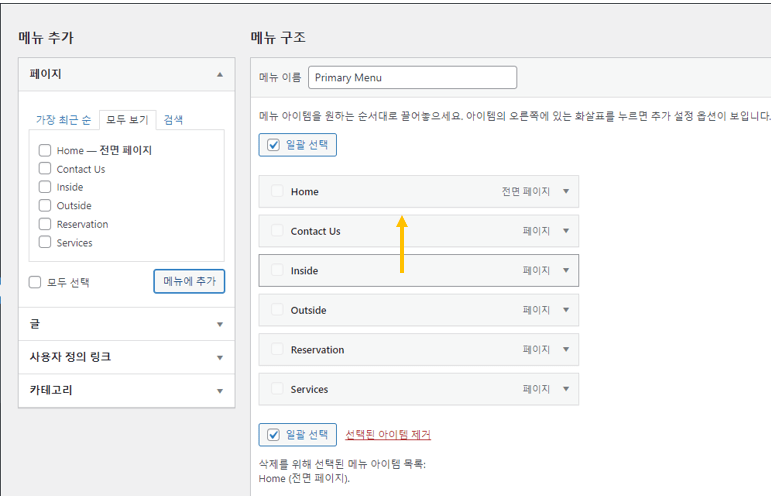Click the Outside label in menu structure
This screenshot has height=498, width=771.
pyautogui.click(x=308, y=310)
